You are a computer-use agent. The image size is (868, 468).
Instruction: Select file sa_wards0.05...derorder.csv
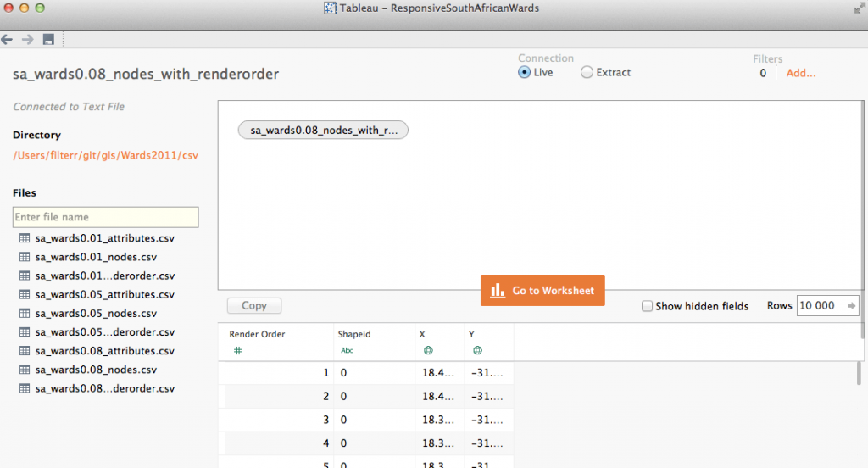pyautogui.click(x=104, y=332)
